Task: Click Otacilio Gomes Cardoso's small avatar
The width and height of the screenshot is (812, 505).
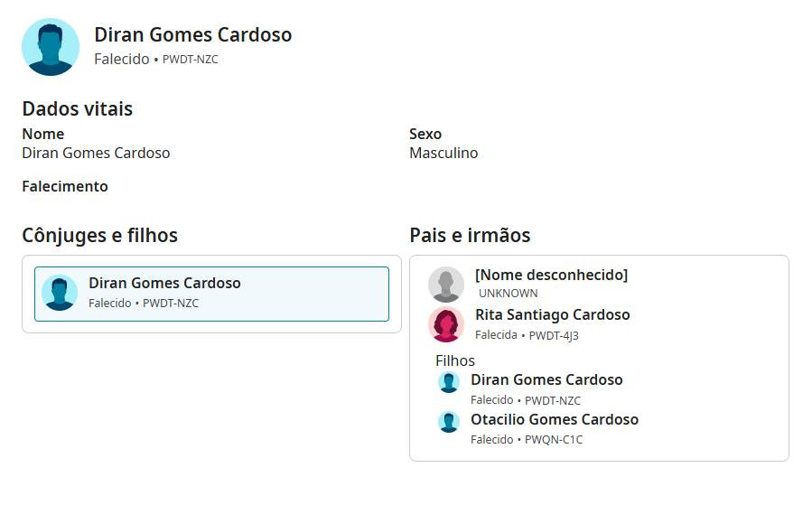Action: (x=449, y=422)
